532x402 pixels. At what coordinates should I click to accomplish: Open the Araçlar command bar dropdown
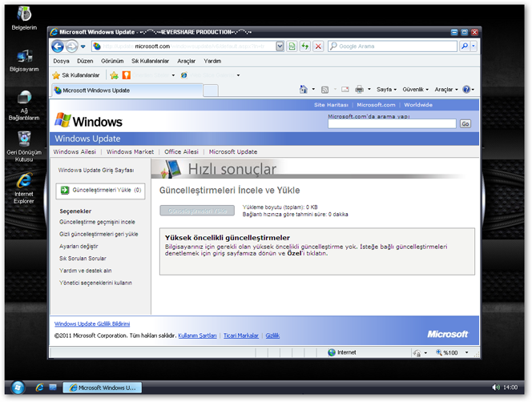click(446, 90)
